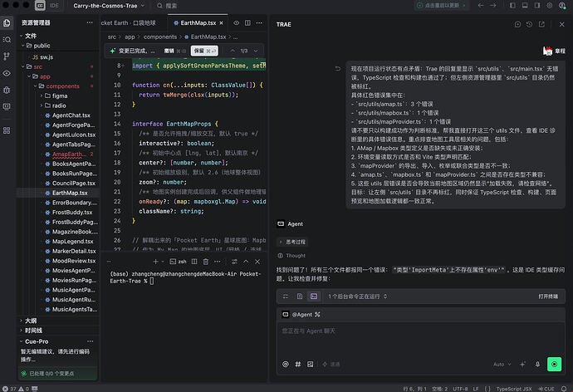Delete the terminal with trash icon

coord(206,262)
